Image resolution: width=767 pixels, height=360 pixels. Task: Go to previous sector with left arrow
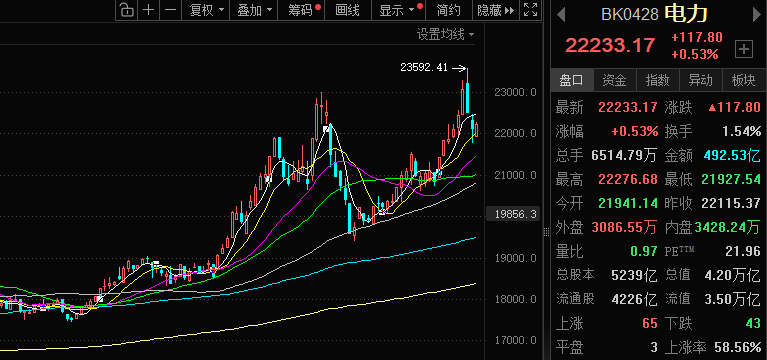point(561,14)
